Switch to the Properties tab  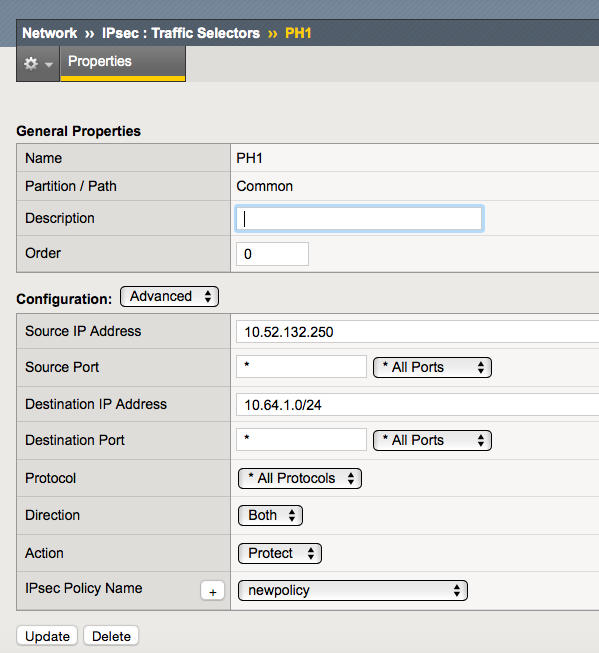(123, 63)
